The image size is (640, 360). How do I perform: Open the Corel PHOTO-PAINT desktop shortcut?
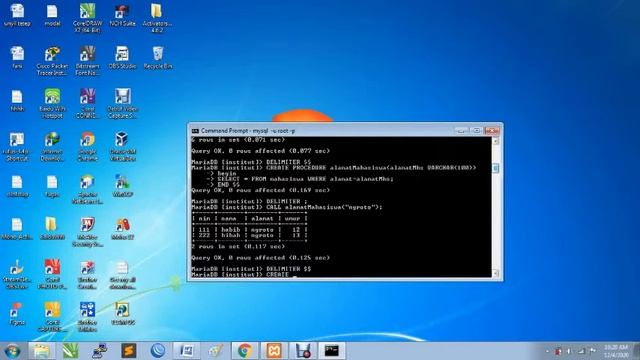[52, 274]
